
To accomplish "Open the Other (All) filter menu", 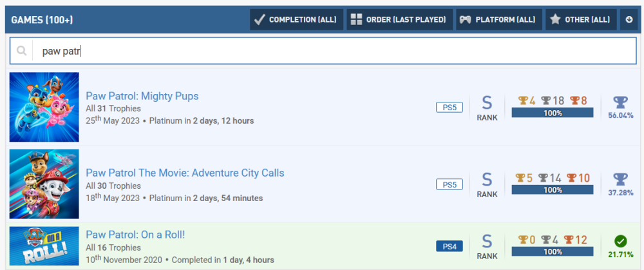I will (580, 20).
